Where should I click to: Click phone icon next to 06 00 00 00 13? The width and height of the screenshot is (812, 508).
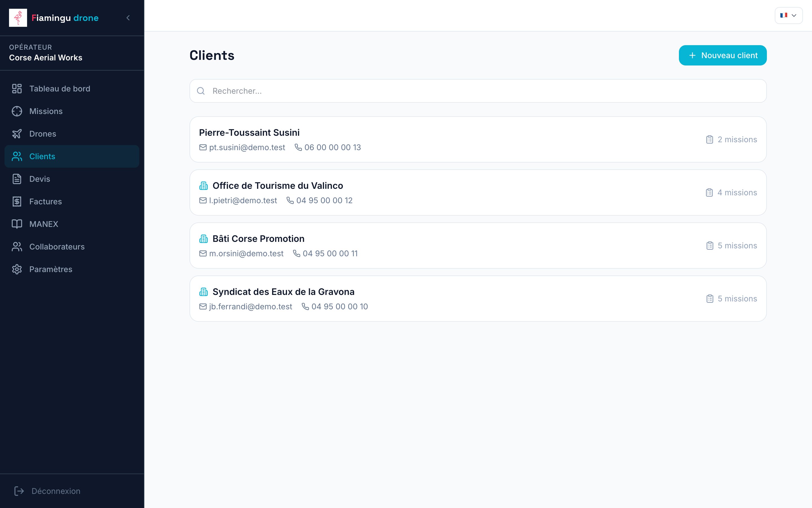pos(298,148)
